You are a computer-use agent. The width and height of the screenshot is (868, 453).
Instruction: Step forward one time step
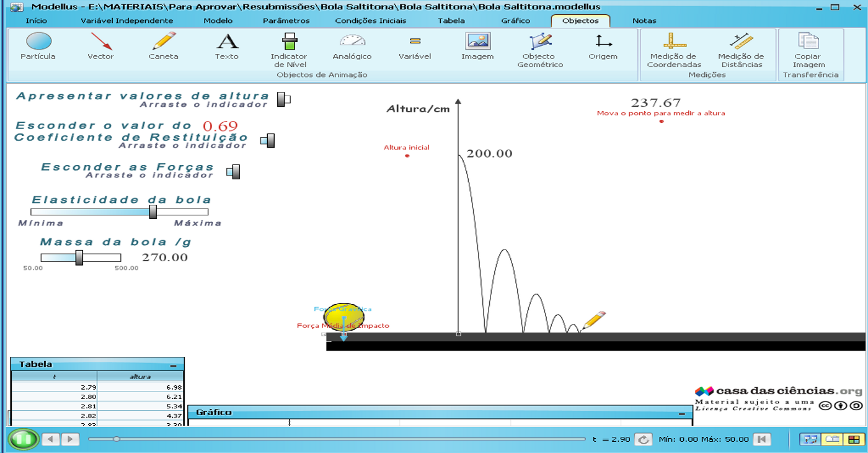(x=71, y=439)
